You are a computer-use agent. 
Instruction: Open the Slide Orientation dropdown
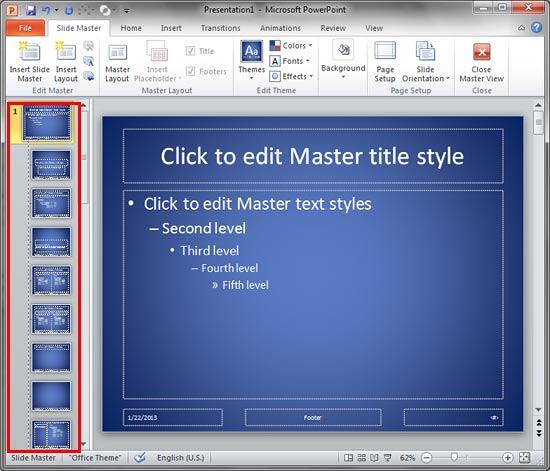tap(425, 62)
